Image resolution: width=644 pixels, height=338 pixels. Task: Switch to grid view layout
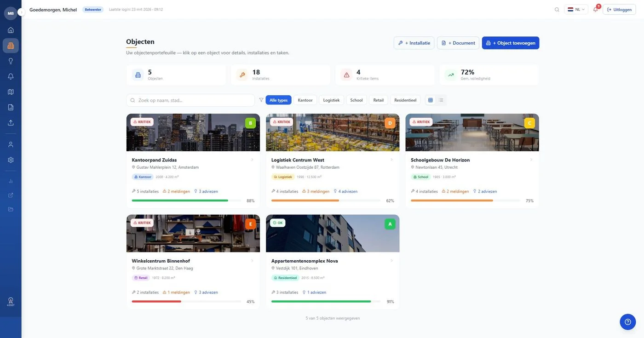431,100
